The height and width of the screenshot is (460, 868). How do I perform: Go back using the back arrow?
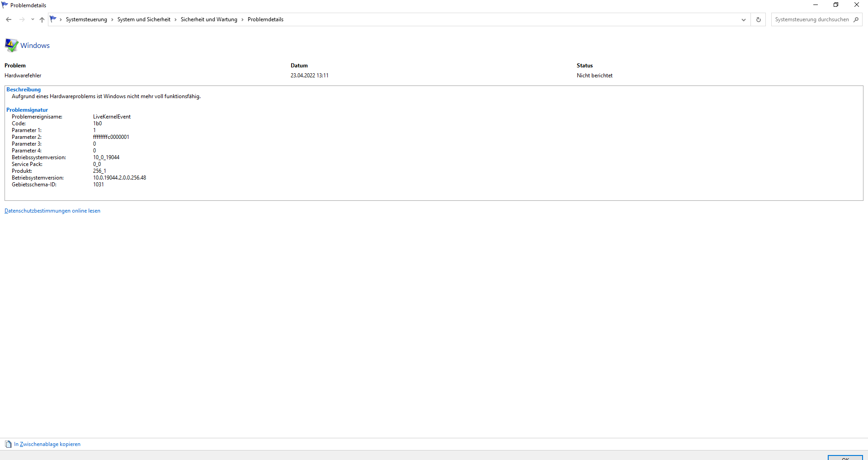pyautogui.click(x=9, y=19)
